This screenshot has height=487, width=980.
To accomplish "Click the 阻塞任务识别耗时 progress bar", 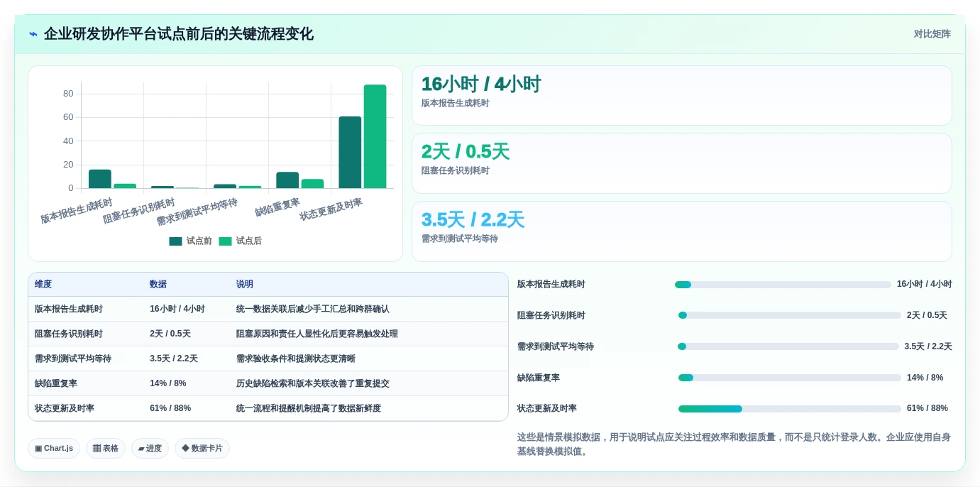I will [x=790, y=315].
